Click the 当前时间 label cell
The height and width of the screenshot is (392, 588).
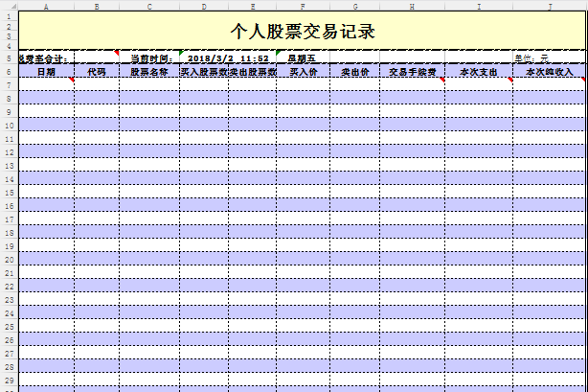(x=149, y=58)
